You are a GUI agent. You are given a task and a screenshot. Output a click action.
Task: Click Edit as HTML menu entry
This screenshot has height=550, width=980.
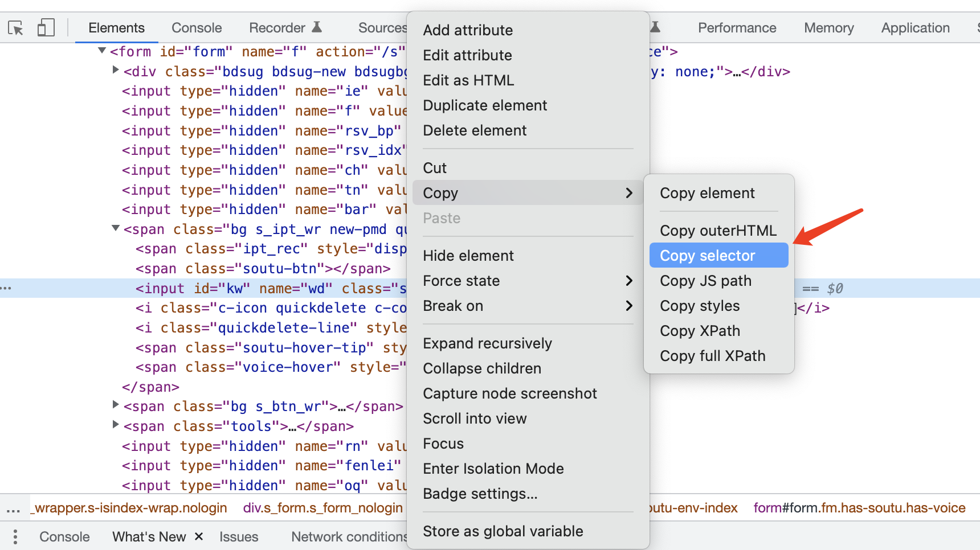468,80
